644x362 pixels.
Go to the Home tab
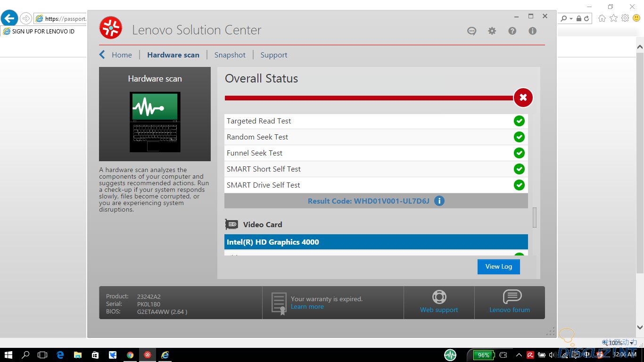(x=122, y=55)
